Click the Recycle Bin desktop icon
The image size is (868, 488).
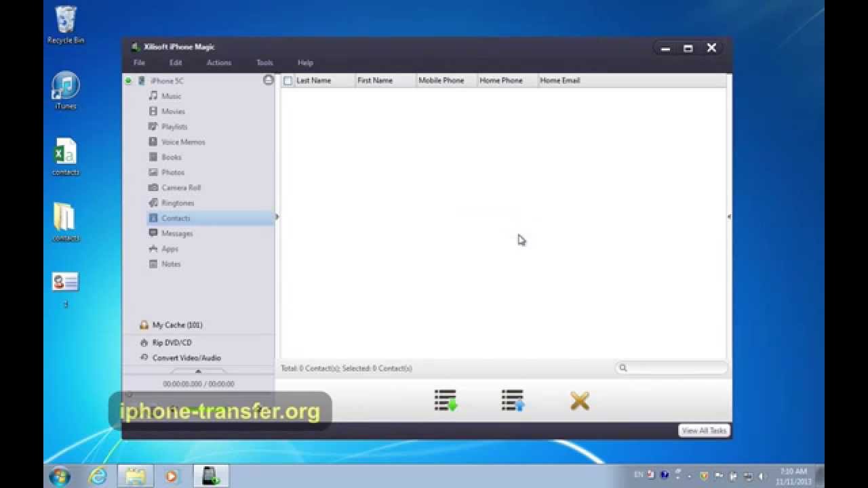point(66,25)
